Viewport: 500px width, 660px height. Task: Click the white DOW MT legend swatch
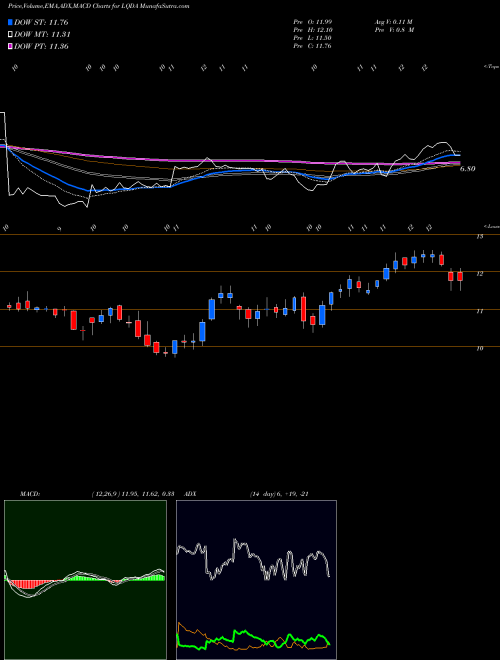(x=10, y=35)
